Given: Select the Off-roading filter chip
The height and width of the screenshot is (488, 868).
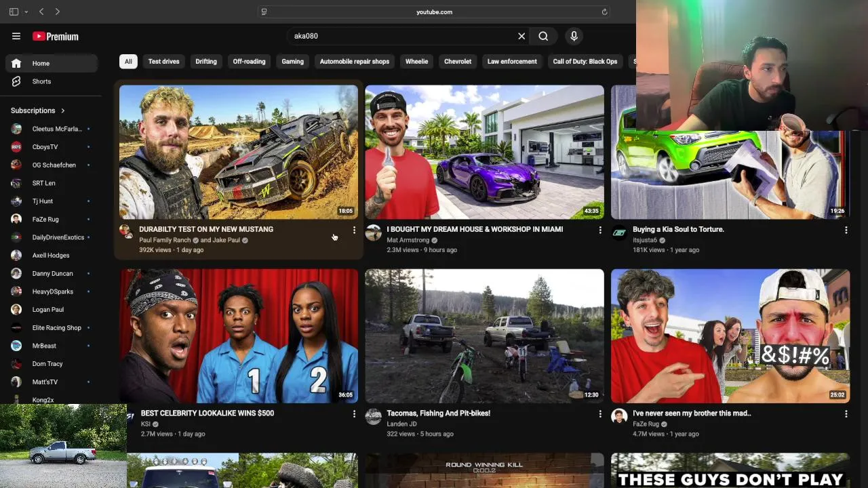Looking at the screenshot, I should click(249, 62).
